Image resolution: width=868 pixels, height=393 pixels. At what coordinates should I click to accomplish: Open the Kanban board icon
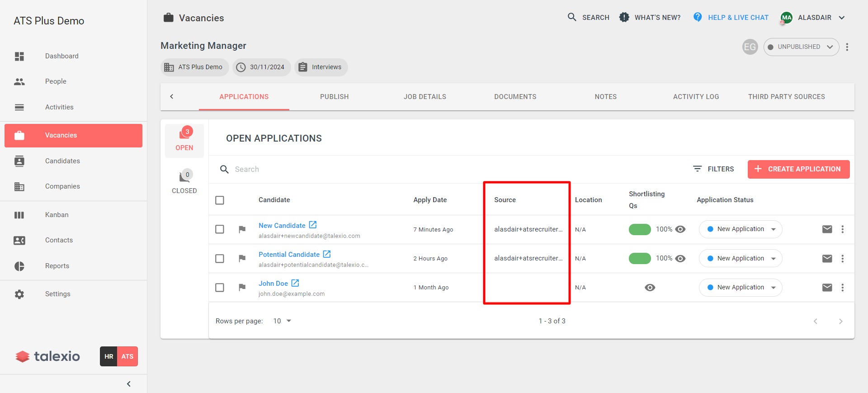(19, 215)
